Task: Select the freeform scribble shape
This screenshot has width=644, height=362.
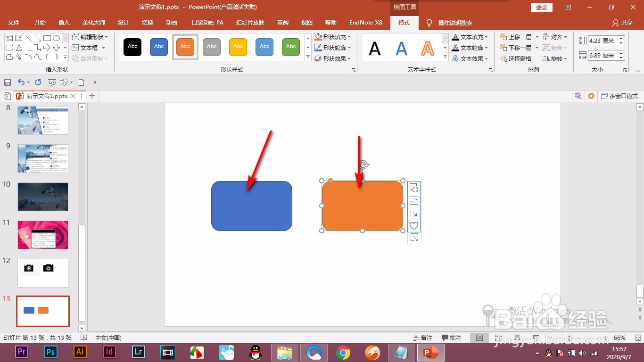Action: pos(19,57)
